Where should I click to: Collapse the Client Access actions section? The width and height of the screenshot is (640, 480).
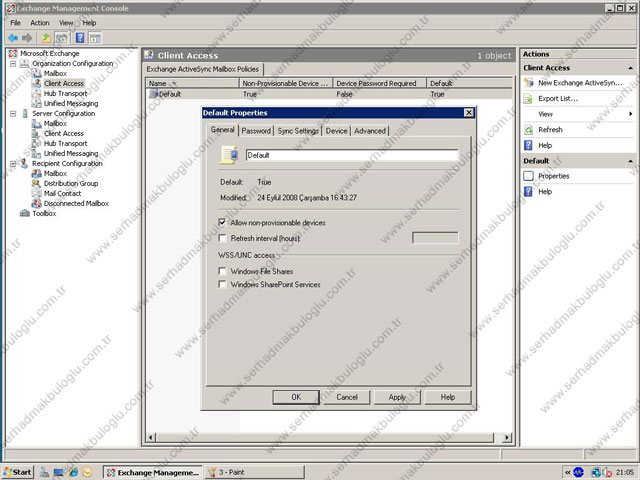(x=630, y=68)
